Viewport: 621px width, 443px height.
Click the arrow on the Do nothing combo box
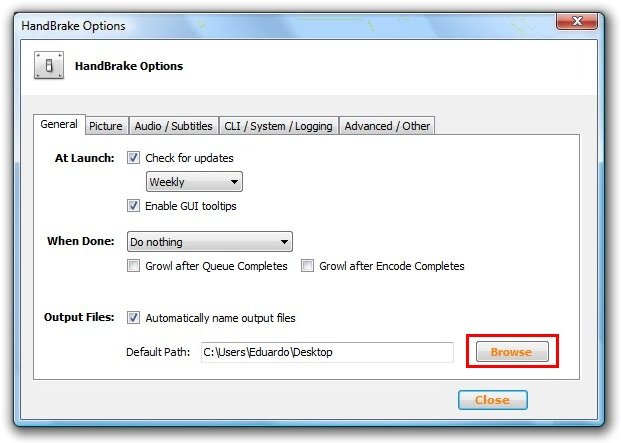(x=284, y=241)
